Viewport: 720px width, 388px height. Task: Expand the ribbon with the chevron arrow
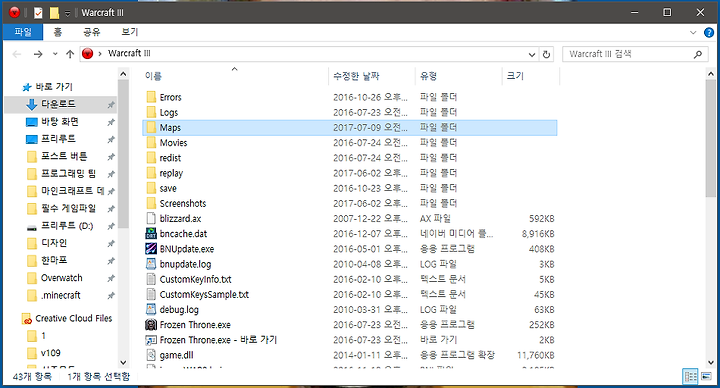coord(693,33)
